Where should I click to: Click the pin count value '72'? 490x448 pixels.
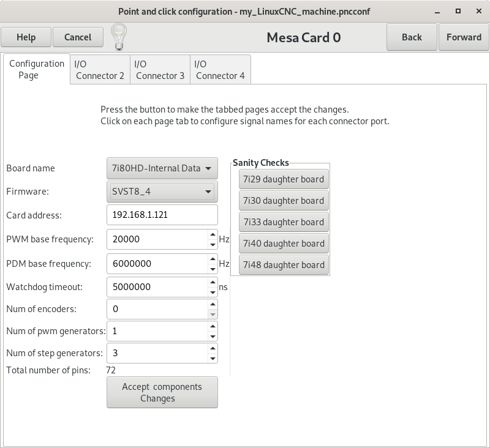111,370
